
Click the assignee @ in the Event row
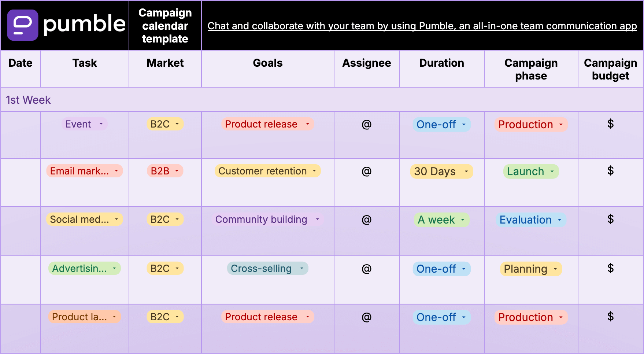[x=367, y=125]
